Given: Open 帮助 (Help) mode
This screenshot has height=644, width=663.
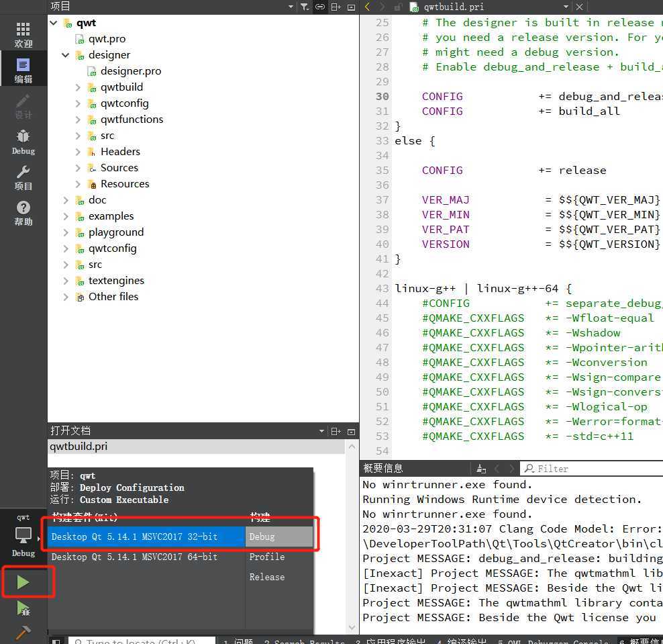Looking at the screenshot, I should [23, 214].
